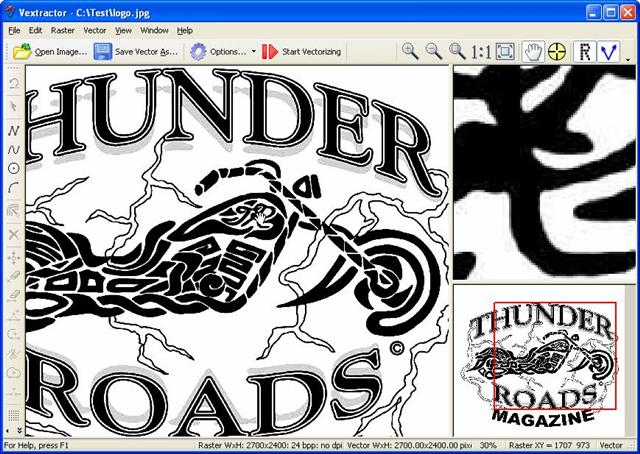Select the arrow pointer tool
Viewport: 640px width, 454px height.
(x=14, y=106)
